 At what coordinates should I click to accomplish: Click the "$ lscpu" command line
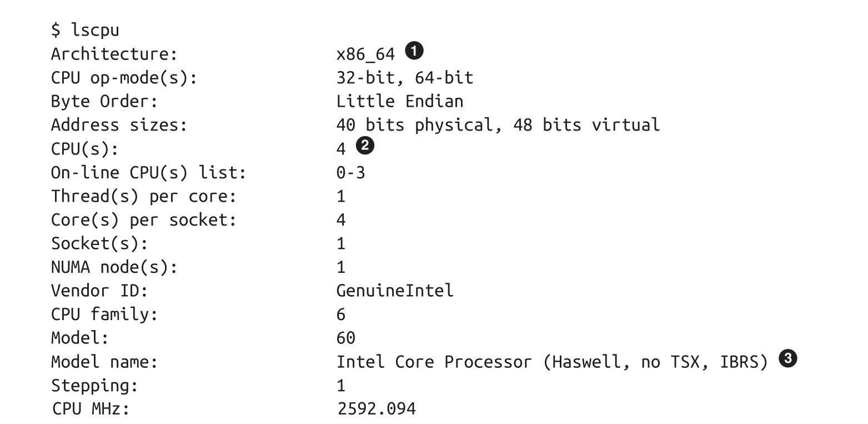tap(85, 30)
